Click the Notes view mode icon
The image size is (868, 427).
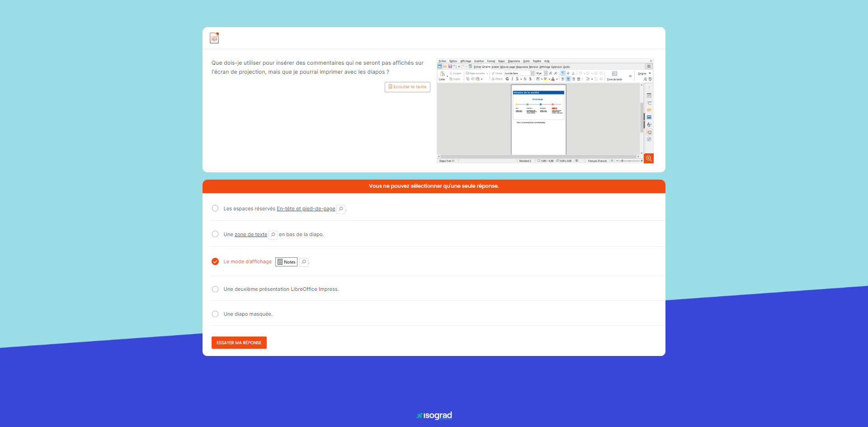(x=286, y=262)
